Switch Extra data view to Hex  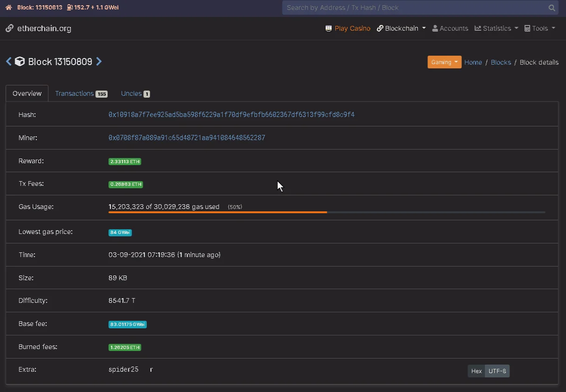[x=476, y=371]
